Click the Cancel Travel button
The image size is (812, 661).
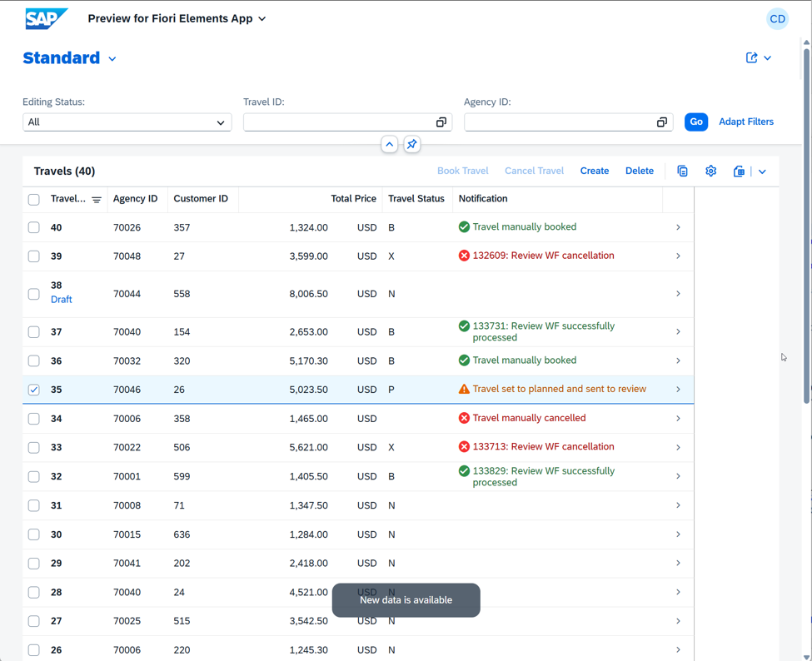(535, 171)
